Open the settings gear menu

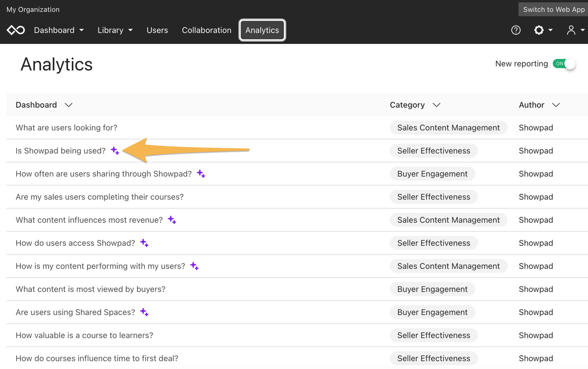pyautogui.click(x=543, y=30)
